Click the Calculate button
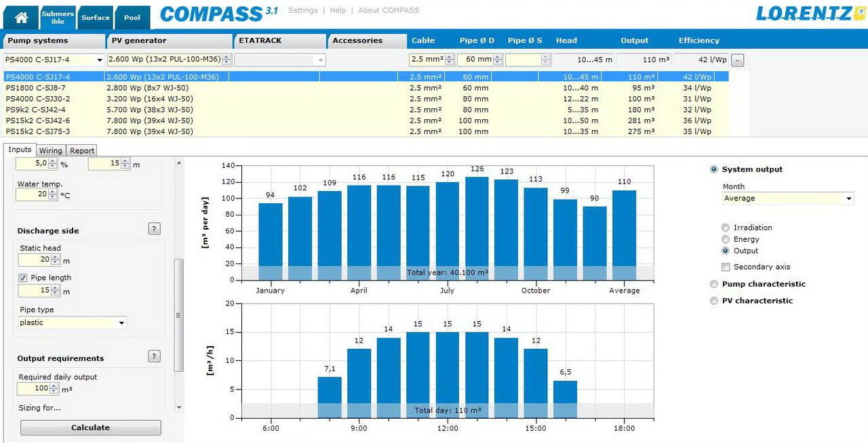This screenshot has width=868, height=443. 91,427
